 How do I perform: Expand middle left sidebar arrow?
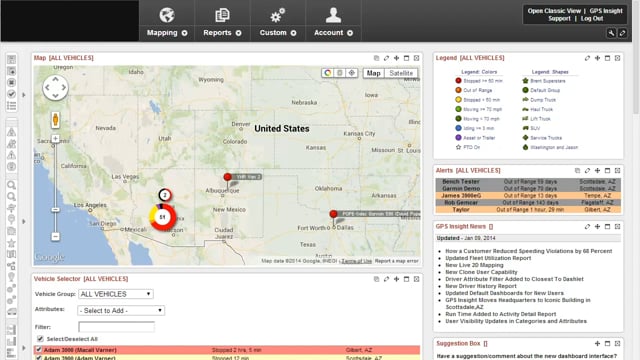point(24,222)
